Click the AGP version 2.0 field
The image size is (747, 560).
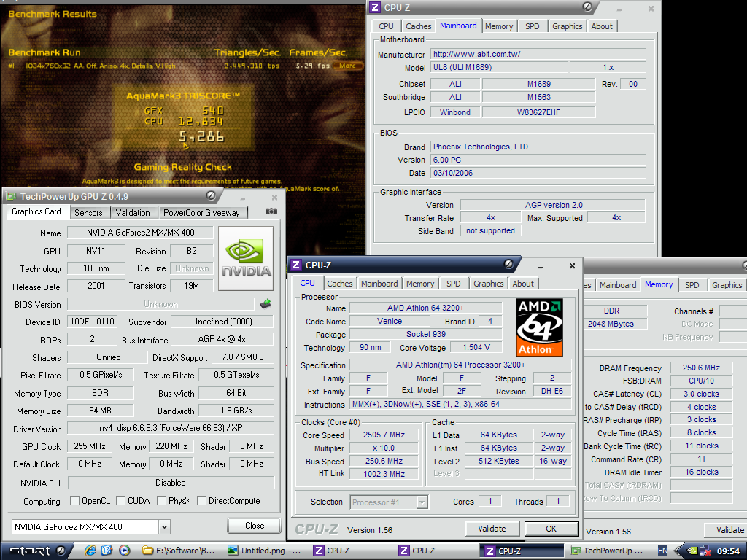coord(553,205)
